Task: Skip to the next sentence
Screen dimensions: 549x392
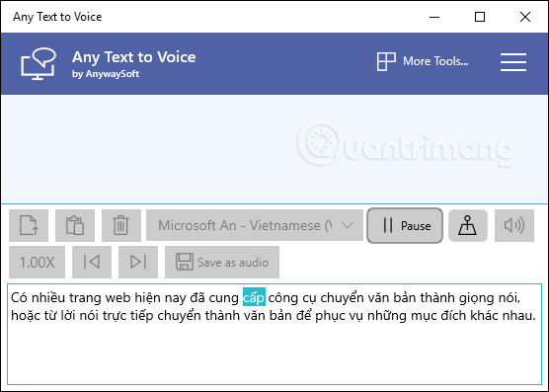Action: 138,262
